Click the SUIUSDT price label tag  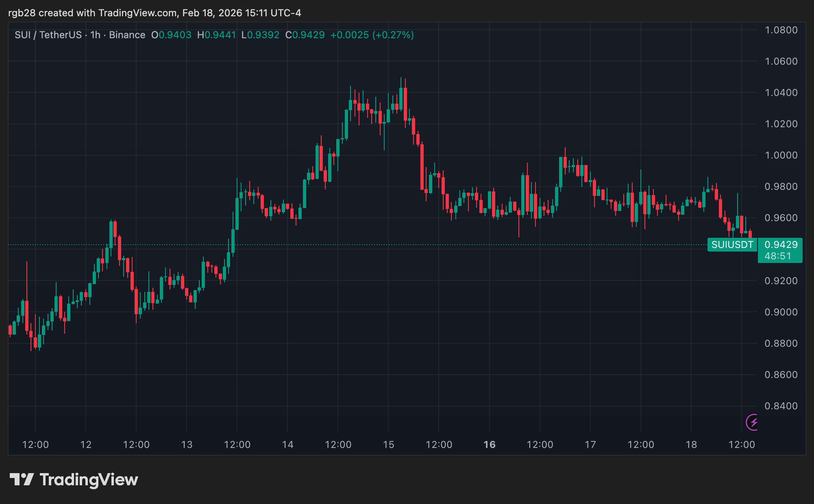tap(732, 245)
